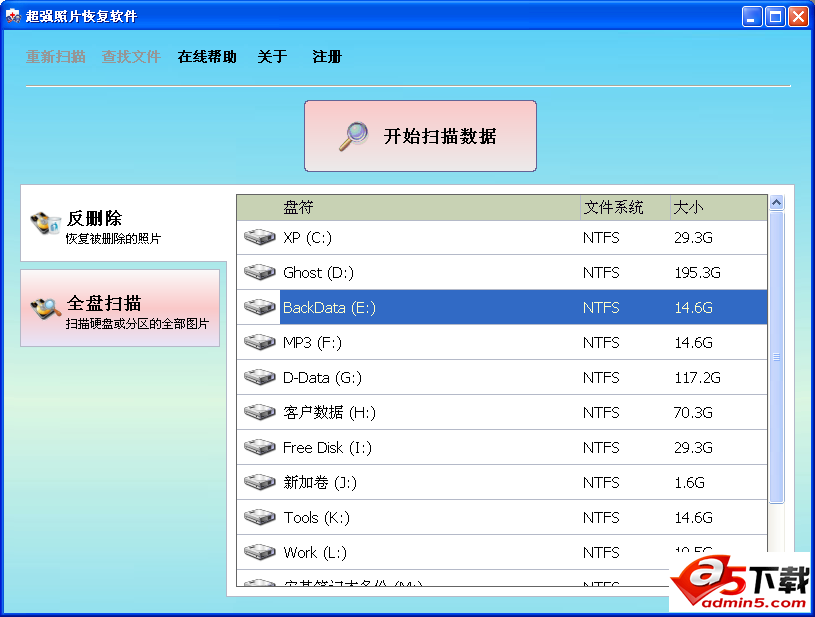Viewport: 815px width, 617px height.
Task: Click the disk icon next to XP (C:)
Action: (259, 237)
